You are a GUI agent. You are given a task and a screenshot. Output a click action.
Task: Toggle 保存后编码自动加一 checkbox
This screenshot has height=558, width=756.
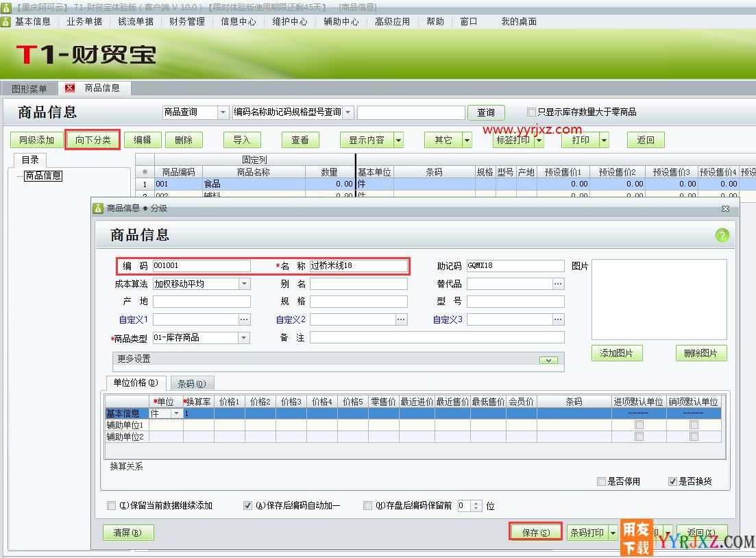click(247, 505)
